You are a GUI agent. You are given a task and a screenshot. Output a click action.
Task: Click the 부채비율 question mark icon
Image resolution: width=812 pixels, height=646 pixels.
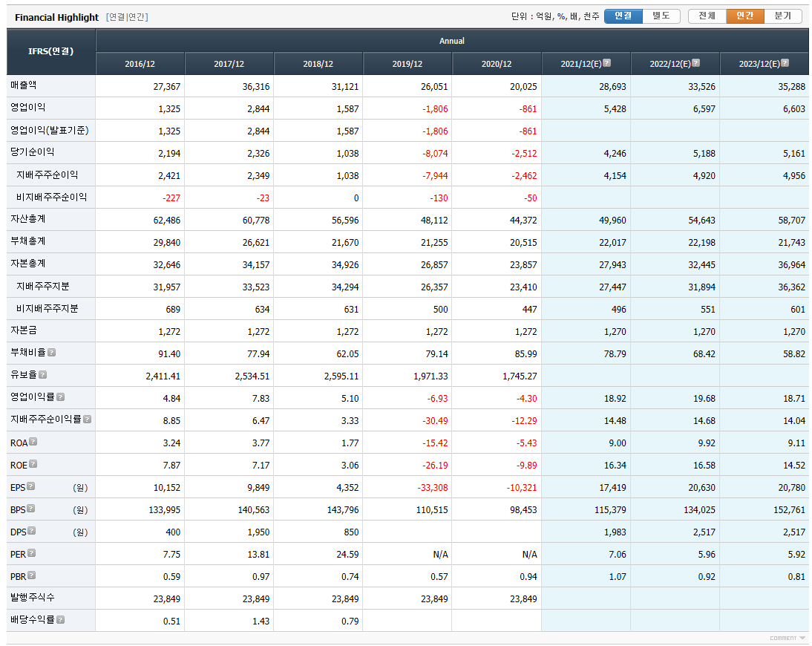pyautogui.click(x=52, y=352)
